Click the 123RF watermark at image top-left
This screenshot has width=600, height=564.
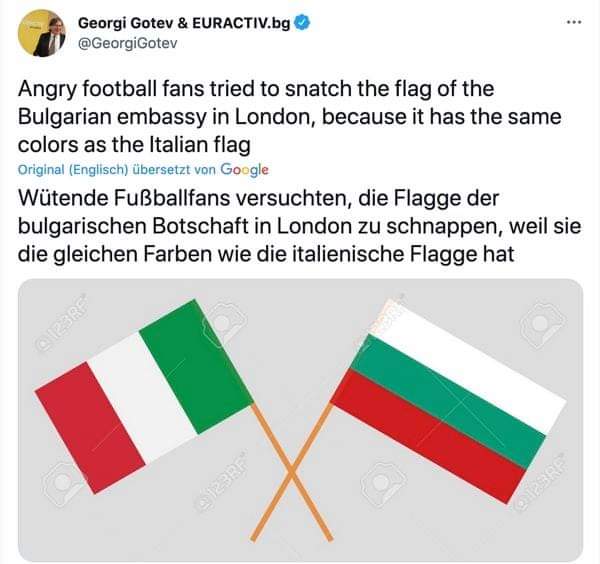[x=61, y=323]
